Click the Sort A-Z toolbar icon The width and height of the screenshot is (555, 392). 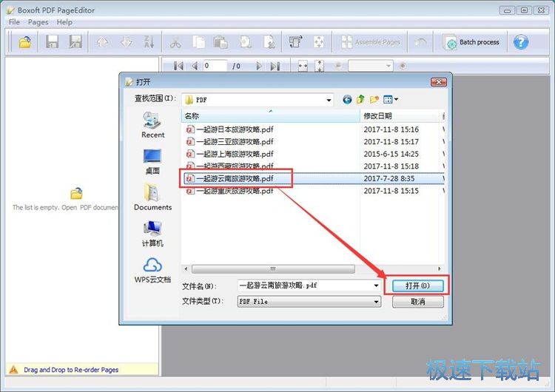coord(149,42)
